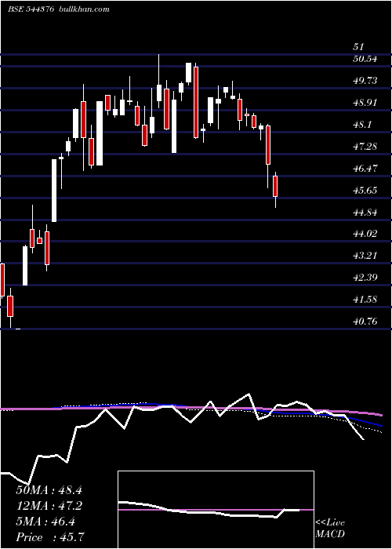Click the 40.76 price axis label
Image resolution: width=392 pixels, height=549 pixels.
pos(365,321)
